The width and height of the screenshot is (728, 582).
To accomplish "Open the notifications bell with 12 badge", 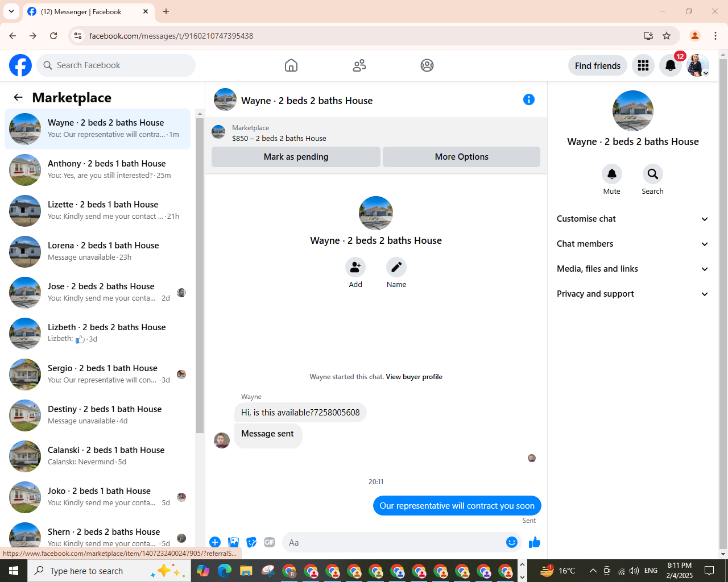I will coord(671,65).
